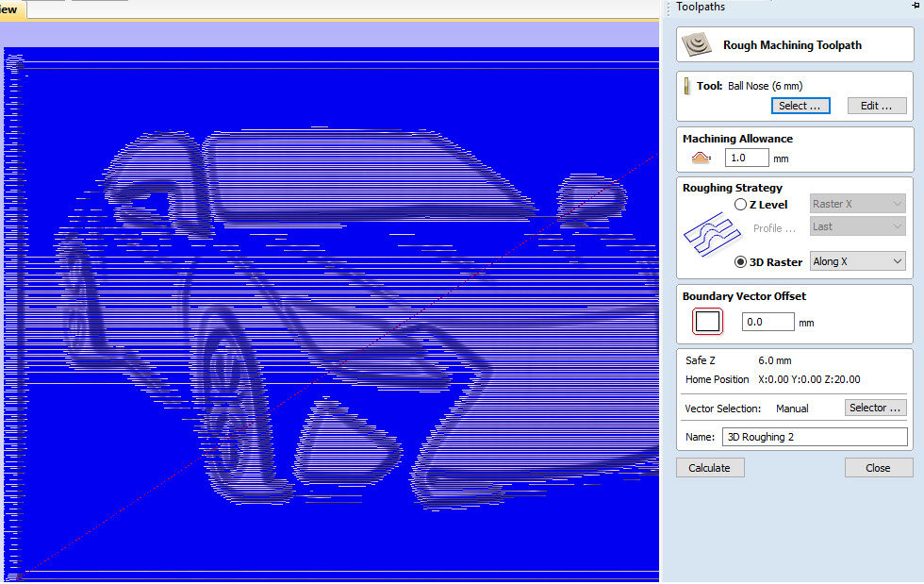Click the roughing strategy raster diagram

tap(712, 235)
